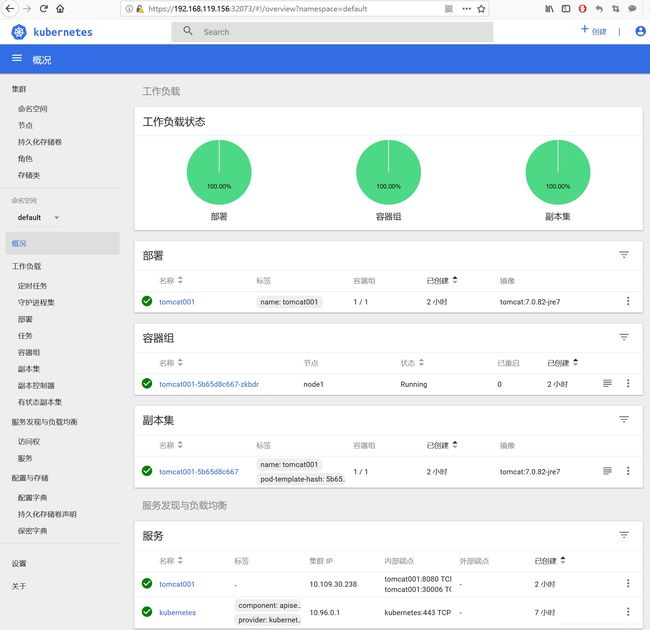Open actions menu for tomcat001 deployment
The image size is (650, 630).
pos(628,301)
